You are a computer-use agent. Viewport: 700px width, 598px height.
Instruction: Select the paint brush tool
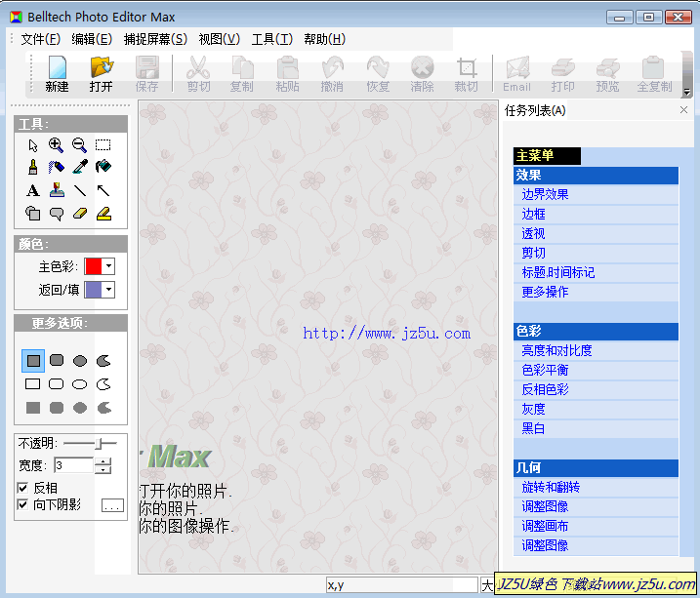click(32, 167)
